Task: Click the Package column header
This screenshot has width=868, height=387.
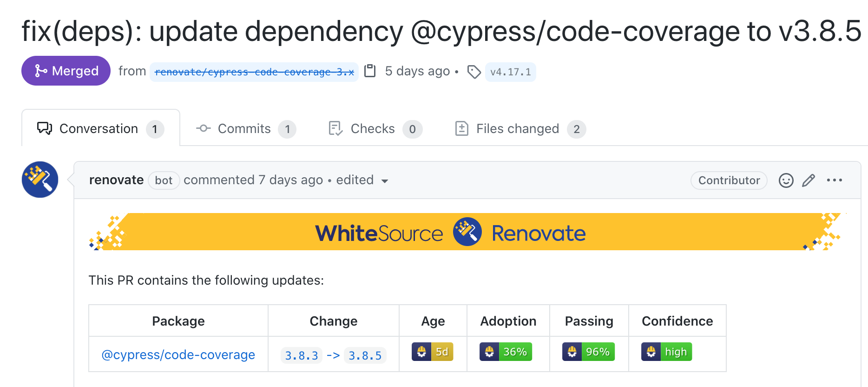Action: pos(178,321)
